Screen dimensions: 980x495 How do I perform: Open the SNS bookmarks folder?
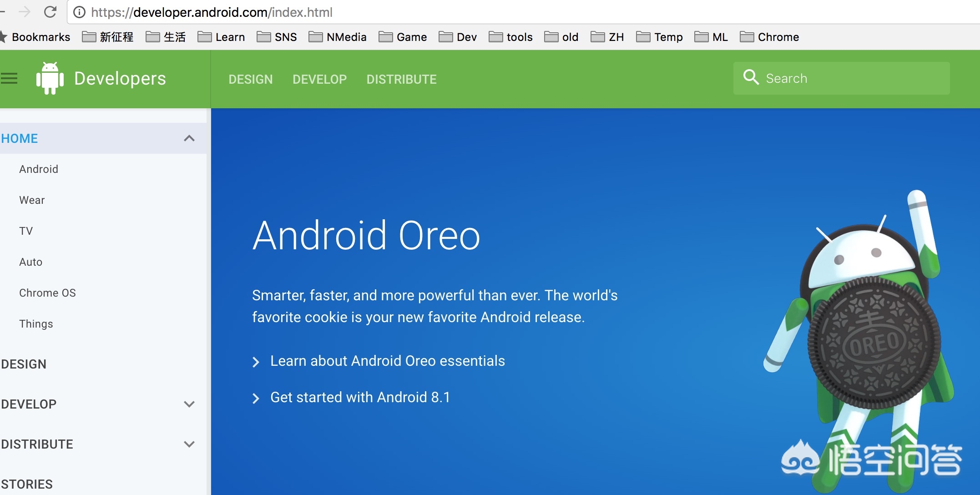277,37
